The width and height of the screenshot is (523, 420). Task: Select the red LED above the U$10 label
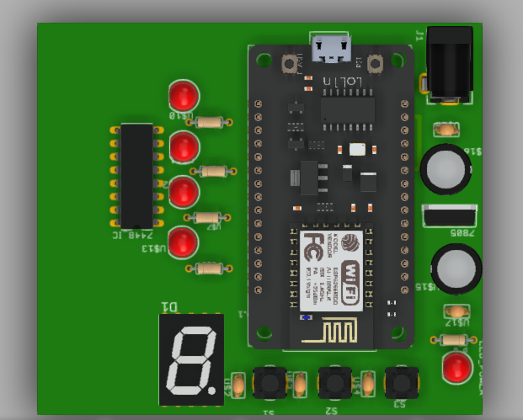click(184, 95)
